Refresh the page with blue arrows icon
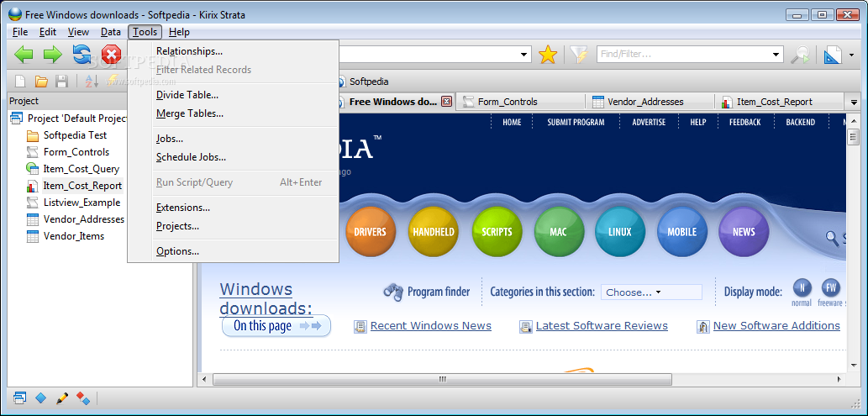868x416 pixels. [82, 55]
